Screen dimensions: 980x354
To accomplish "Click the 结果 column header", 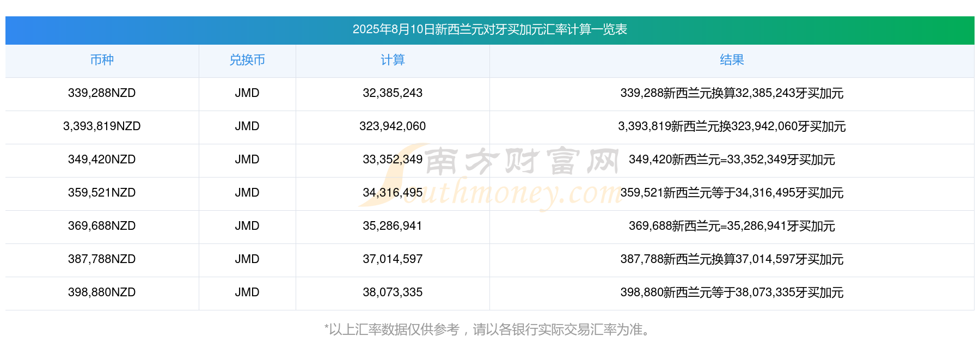I will [732, 60].
